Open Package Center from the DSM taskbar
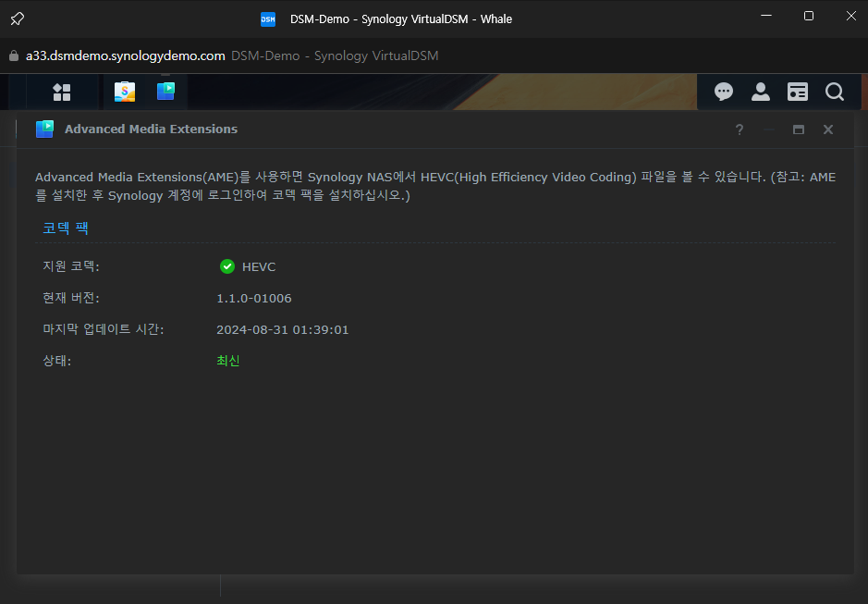The width and height of the screenshot is (868, 604). pyautogui.click(x=125, y=92)
